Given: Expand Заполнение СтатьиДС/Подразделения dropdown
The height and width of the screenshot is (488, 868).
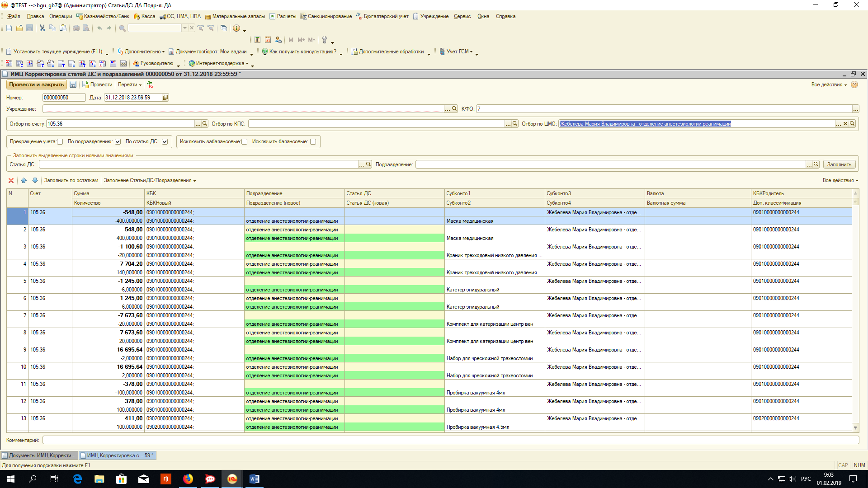Looking at the screenshot, I should (x=150, y=180).
